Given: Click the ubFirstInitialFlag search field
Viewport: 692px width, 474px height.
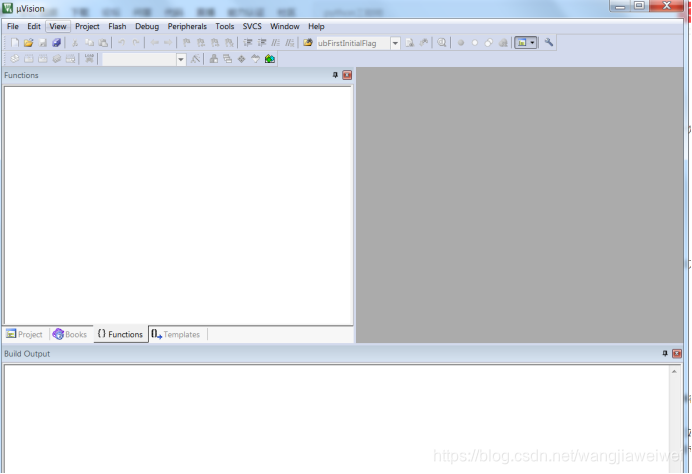Looking at the screenshot, I should (353, 43).
